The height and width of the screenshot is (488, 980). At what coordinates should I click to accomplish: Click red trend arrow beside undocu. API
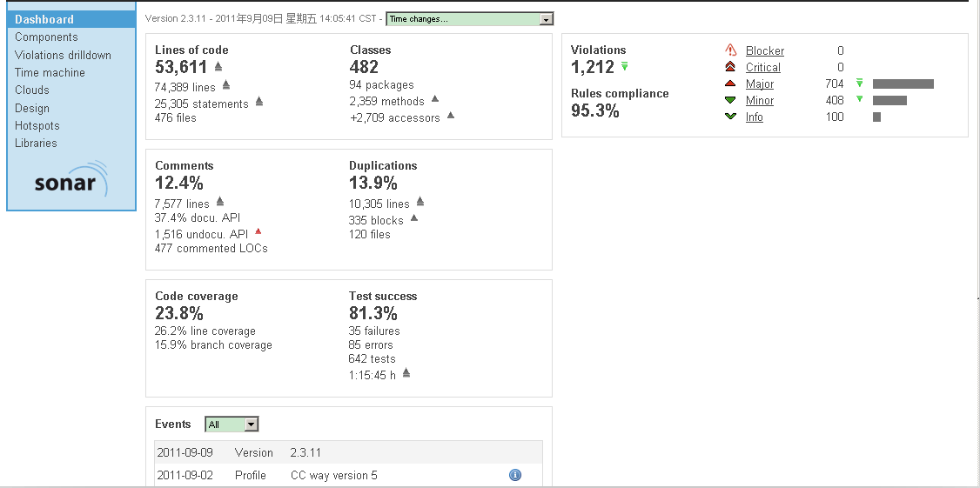coord(258,231)
